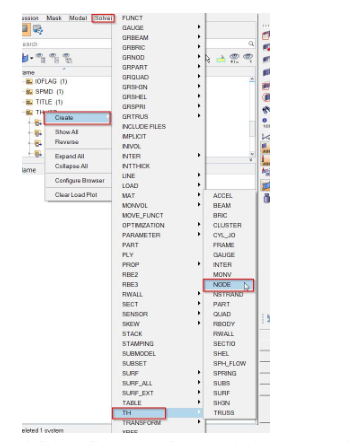Image resolution: width=361 pixels, height=442 pixels.
Task: Select Configure Browser option
Action: (x=80, y=180)
